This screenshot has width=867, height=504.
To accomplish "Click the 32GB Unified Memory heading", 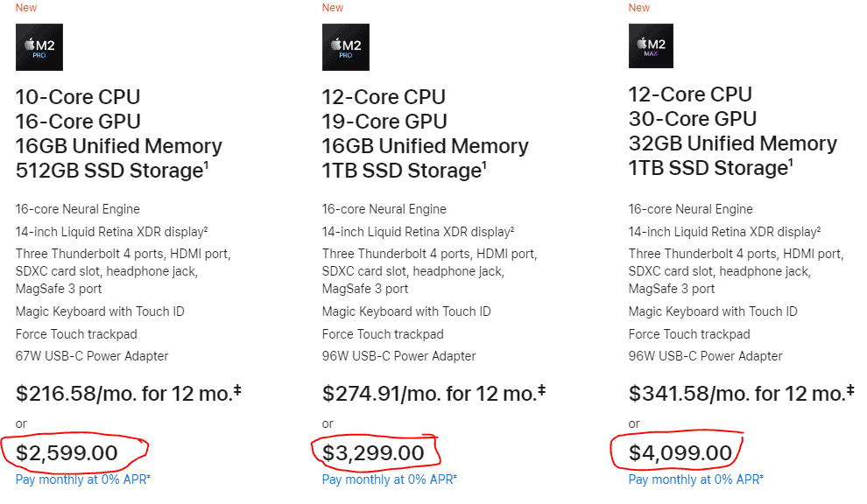I will [733, 143].
